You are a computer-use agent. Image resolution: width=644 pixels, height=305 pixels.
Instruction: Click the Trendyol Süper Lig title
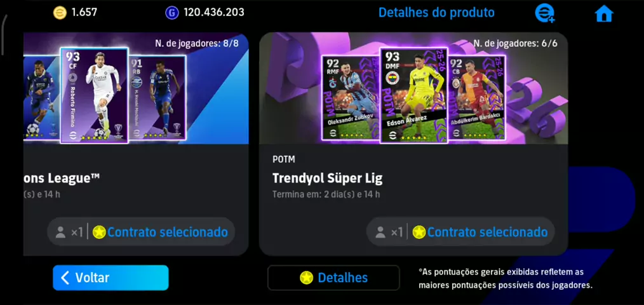(327, 179)
